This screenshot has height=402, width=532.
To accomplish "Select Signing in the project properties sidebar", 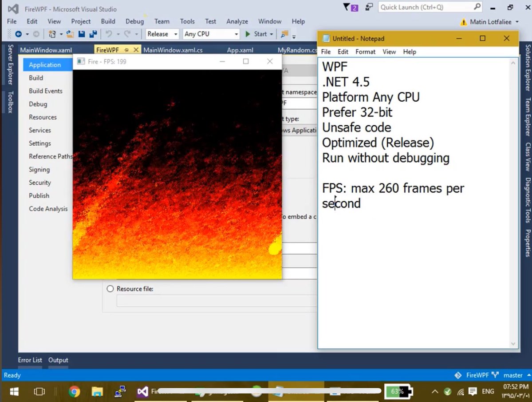I will coord(40,169).
